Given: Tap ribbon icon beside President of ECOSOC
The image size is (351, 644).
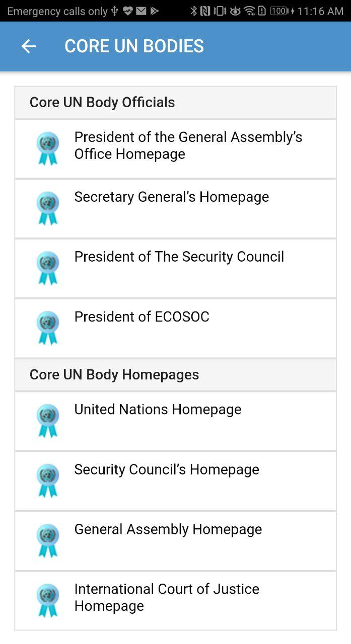Looking at the screenshot, I should (48, 328).
